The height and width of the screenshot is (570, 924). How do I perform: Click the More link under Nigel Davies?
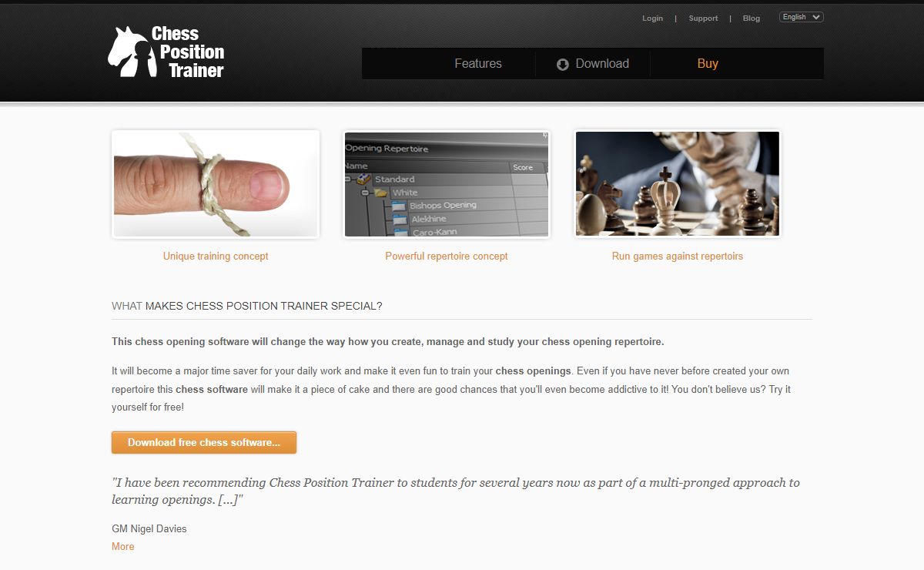click(x=123, y=547)
